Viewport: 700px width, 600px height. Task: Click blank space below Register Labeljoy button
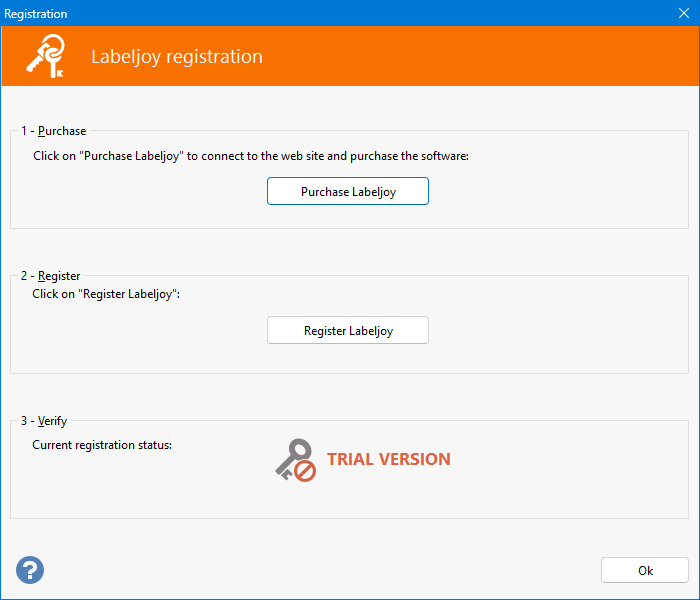pos(348,358)
